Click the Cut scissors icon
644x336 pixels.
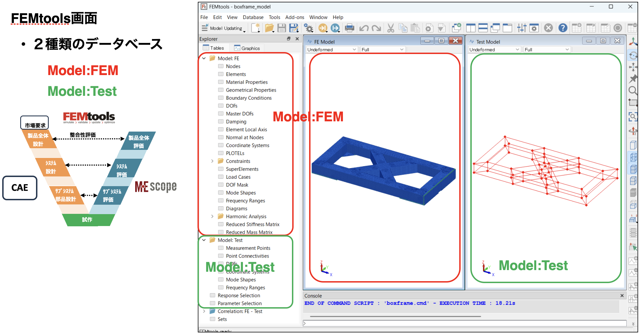[x=391, y=28]
